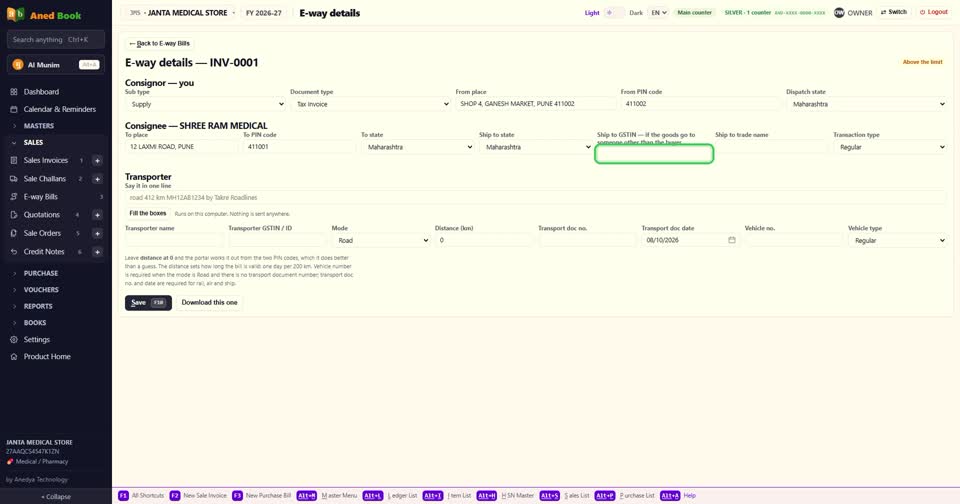Image resolution: width=960 pixels, height=504 pixels.
Task: Open Ledger List shortcut in bottom bar
Action: tap(390, 495)
